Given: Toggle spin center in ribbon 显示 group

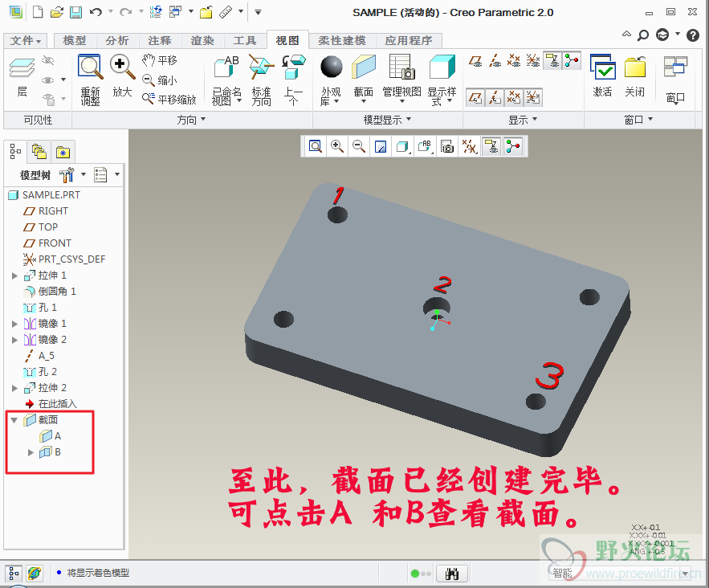Looking at the screenshot, I should 572,60.
